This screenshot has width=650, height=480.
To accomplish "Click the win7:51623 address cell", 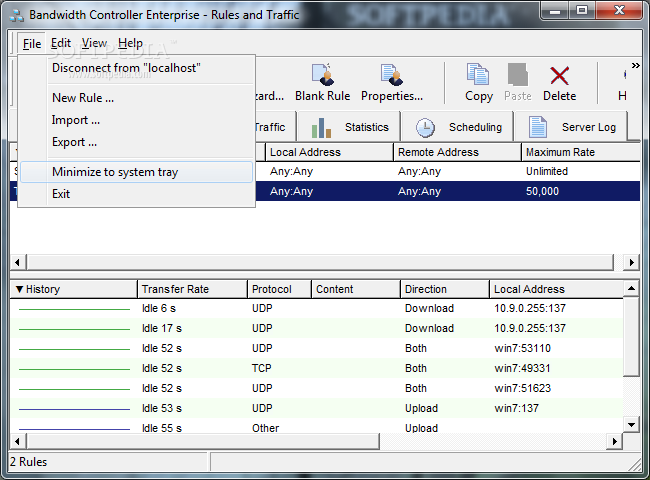I will tap(522, 388).
